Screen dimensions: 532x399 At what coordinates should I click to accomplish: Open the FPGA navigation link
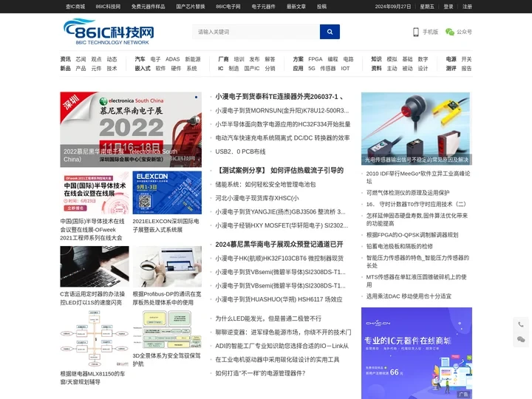(316, 59)
